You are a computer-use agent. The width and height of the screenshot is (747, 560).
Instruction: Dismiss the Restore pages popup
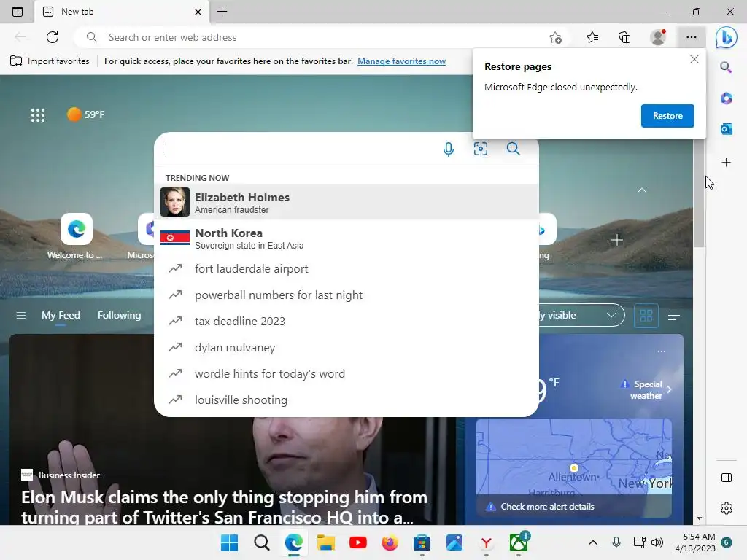tap(694, 59)
